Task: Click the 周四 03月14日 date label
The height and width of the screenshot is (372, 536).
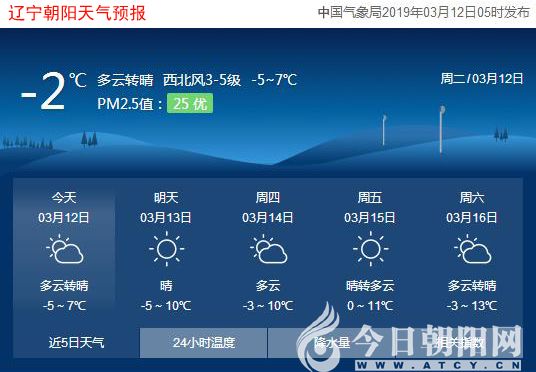Action: [268, 208]
